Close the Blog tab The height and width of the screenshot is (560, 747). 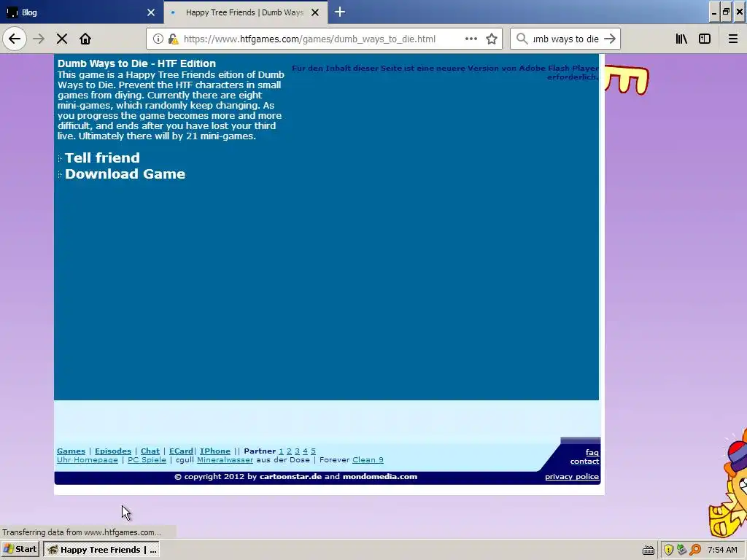tap(151, 12)
